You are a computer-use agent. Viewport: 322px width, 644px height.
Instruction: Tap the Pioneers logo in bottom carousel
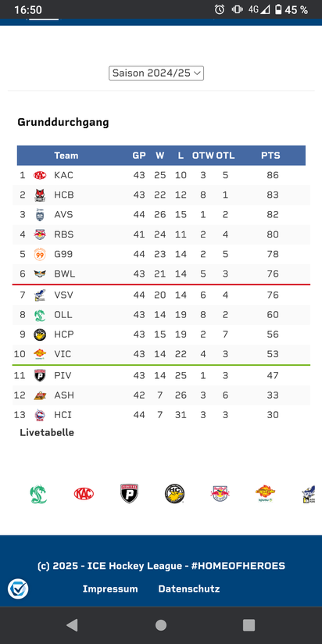coord(129,494)
